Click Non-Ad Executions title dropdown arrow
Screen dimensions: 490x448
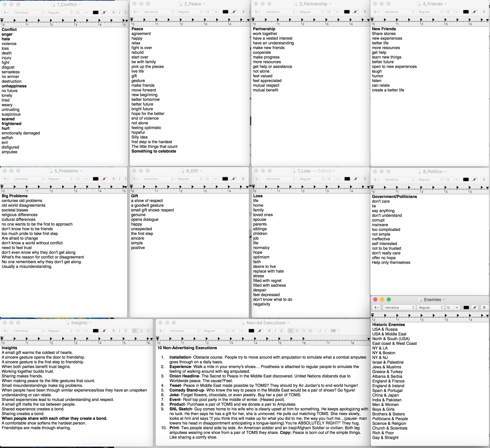coord(289,323)
